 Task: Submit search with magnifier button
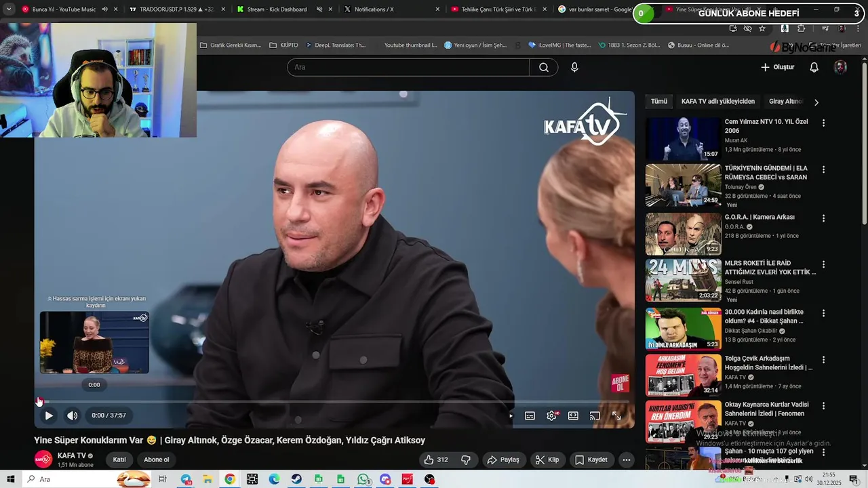pos(544,67)
